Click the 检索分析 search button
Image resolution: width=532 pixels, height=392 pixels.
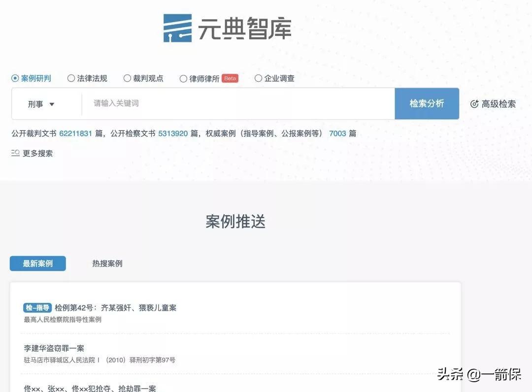pyautogui.click(x=427, y=103)
